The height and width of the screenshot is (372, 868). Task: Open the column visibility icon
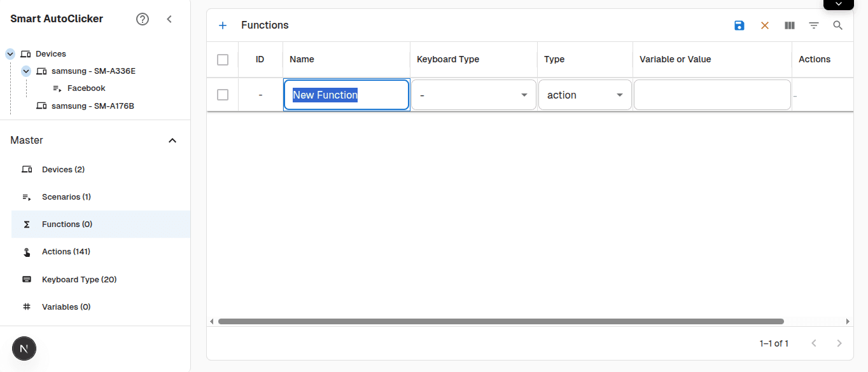click(x=789, y=25)
